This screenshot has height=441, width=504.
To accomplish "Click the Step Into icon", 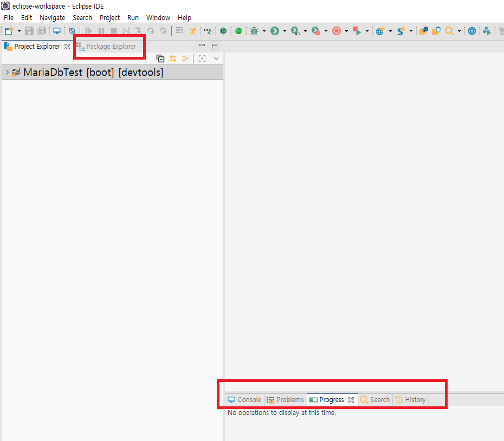I will [x=139, y=31].
